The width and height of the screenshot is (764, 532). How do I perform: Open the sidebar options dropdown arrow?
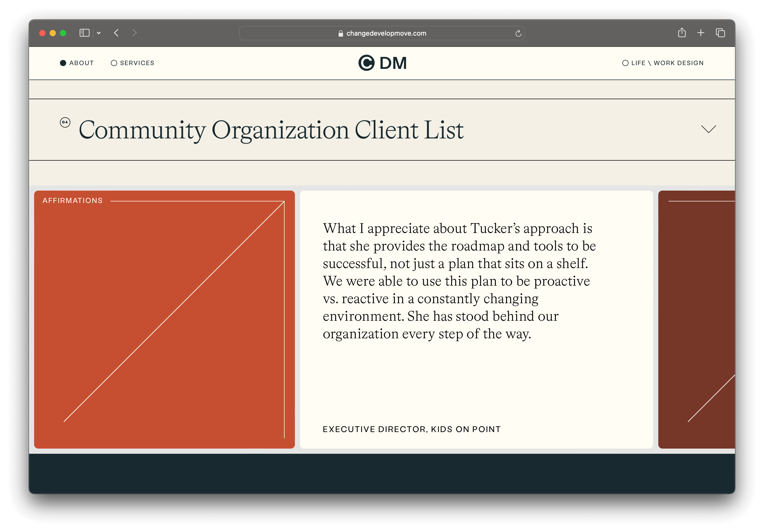tap(99, 33)
